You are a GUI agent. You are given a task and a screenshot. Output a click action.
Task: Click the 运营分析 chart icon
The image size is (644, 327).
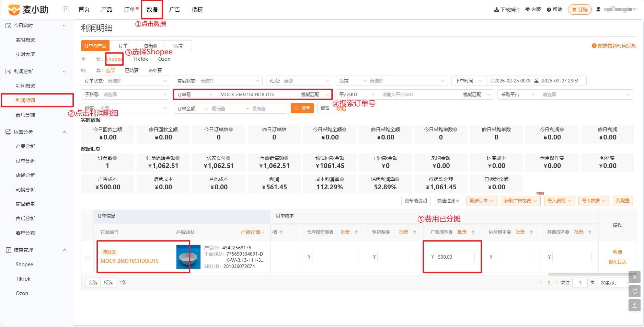[x=8, y=132]
